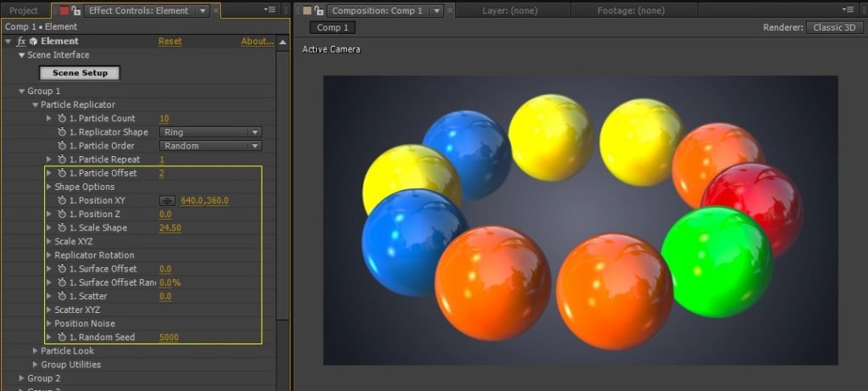Toggle the lock on the Effect Controls panel
The width and height of the screenshot is (868, 391).
click(76, 10)
